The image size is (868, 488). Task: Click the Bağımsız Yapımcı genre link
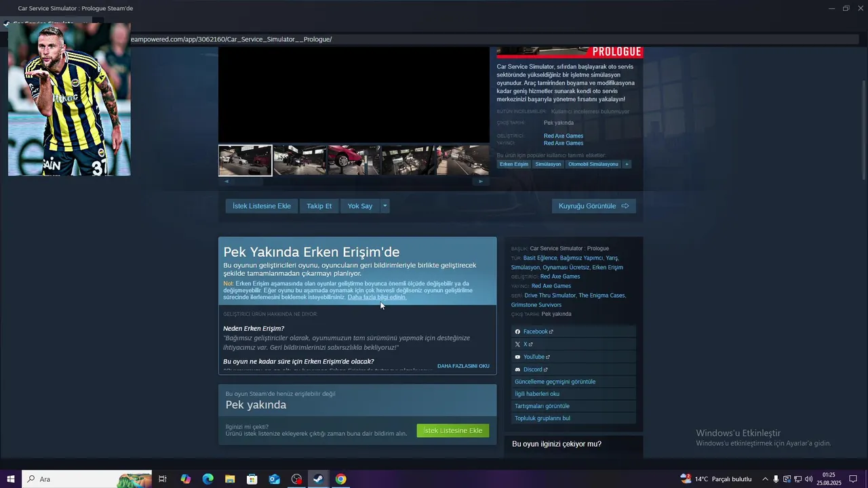pyautogui.click(x=581, y=258)
